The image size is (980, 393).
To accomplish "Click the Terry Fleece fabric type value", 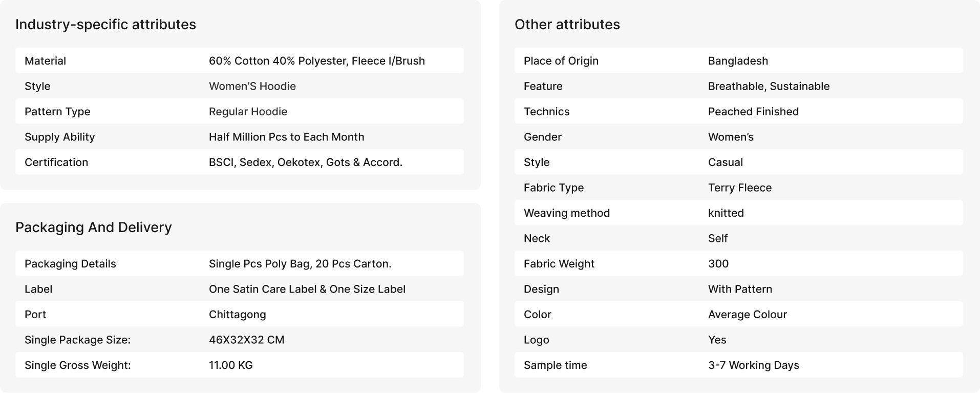I will (740, 188).
